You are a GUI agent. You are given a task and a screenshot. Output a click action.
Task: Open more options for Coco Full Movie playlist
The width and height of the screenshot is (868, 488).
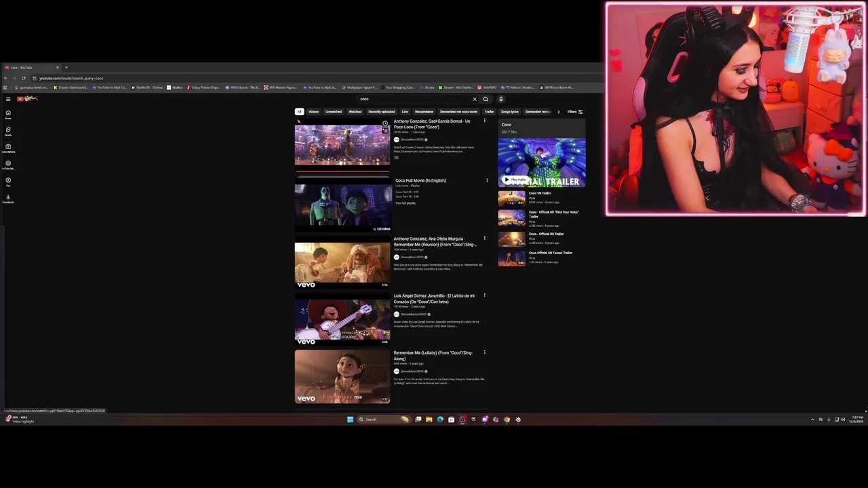(487, 180)
